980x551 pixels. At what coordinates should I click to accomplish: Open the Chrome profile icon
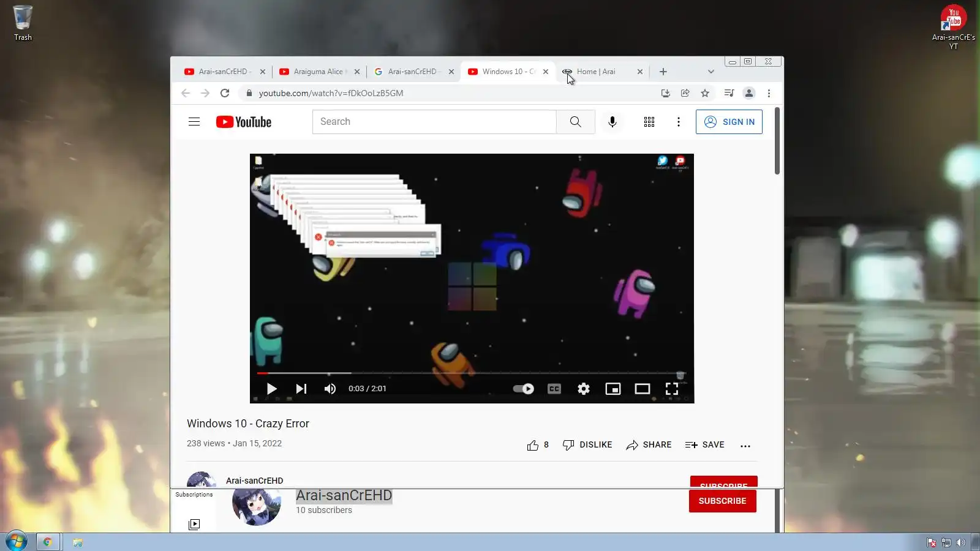point(748,93)
